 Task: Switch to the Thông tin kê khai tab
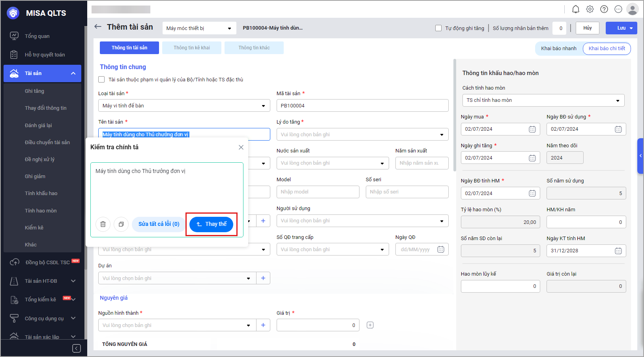pos(192,48)
